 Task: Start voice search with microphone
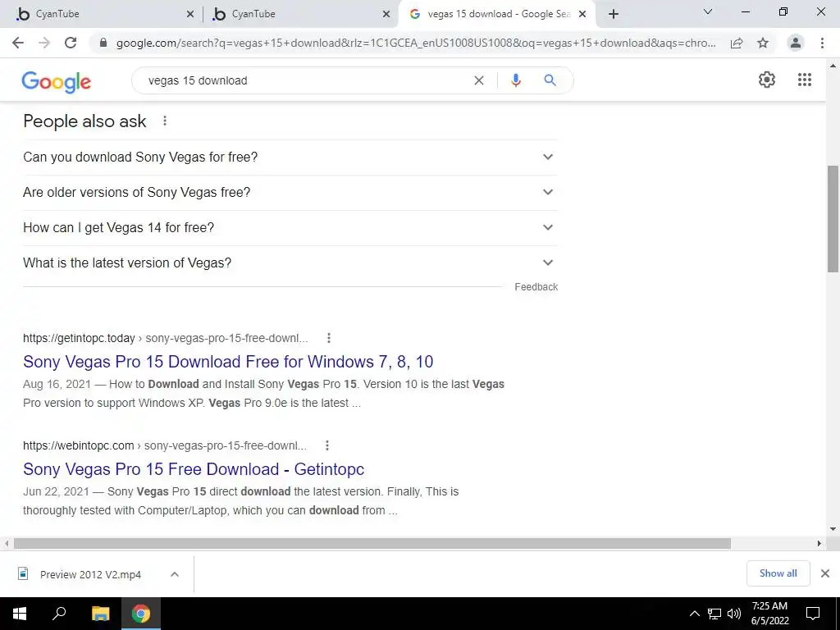pyautogui.click(x=516, y=80)
